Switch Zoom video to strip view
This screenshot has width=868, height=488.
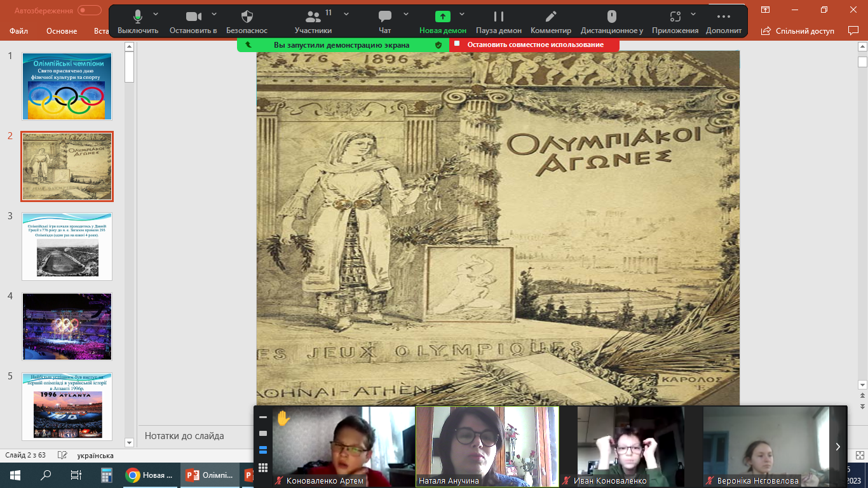coord(263,450)
